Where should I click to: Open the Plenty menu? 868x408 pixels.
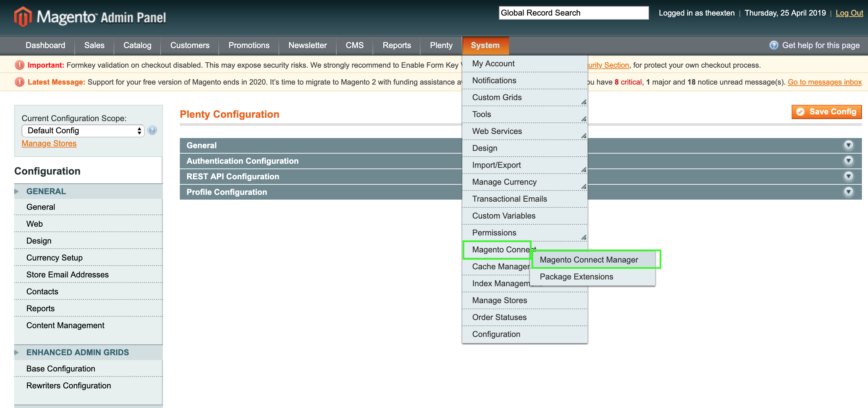[441, 45]
